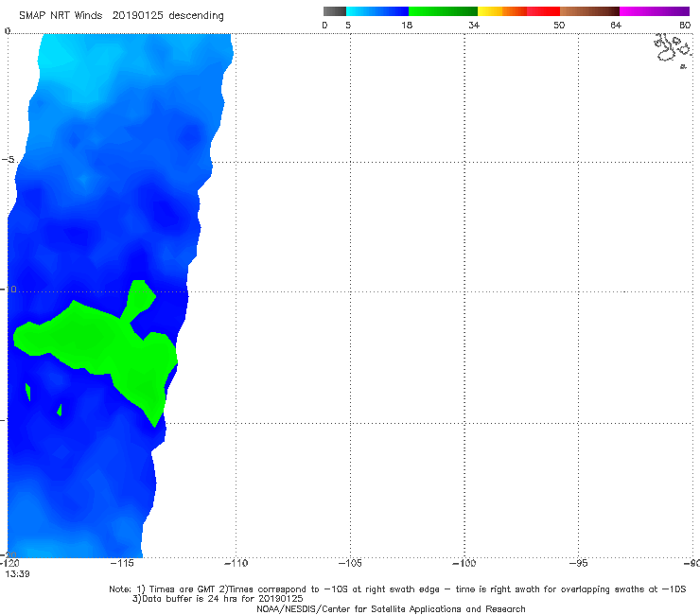This screenshot has height=615, width=700.
Task: Click the longitude label '-115'
Action: tap(122, 563)
